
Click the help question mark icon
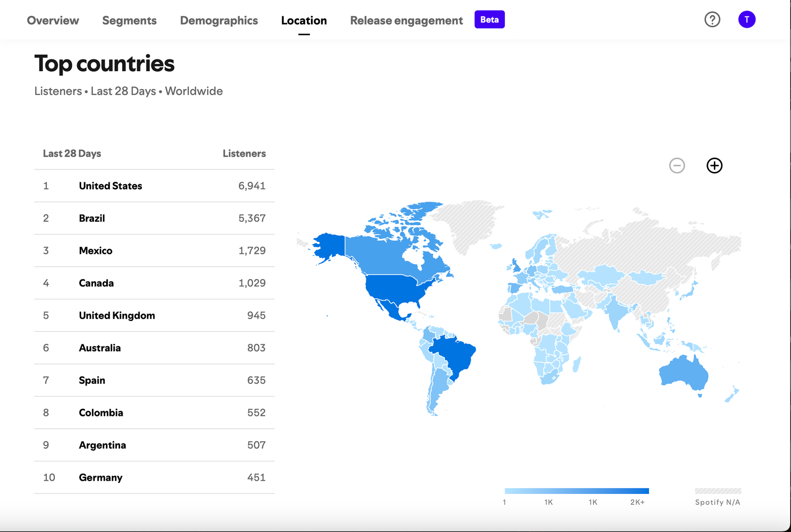712,20
